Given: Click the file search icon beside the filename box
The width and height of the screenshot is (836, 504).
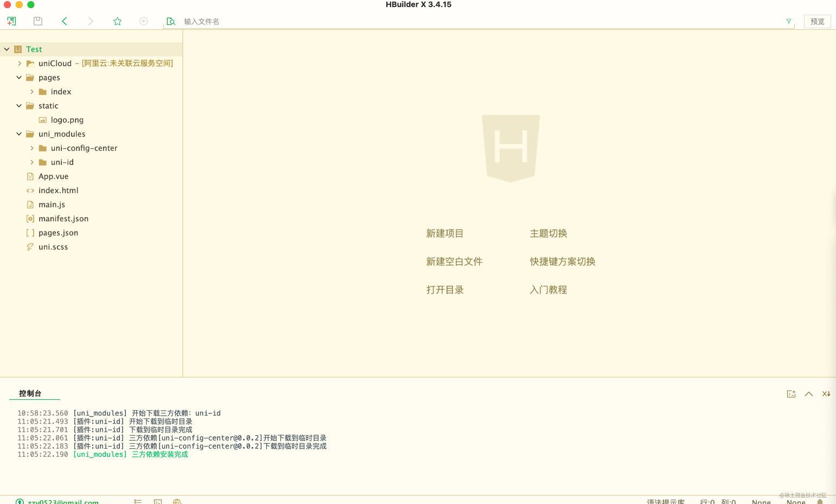Looking at the screenshot, I should 171,21.
